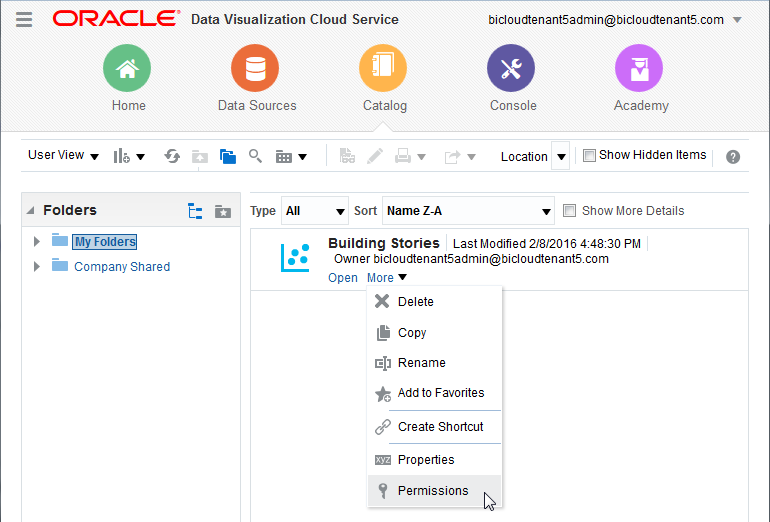Choose Copy from the More menu
770x522 pixels.
435,332
